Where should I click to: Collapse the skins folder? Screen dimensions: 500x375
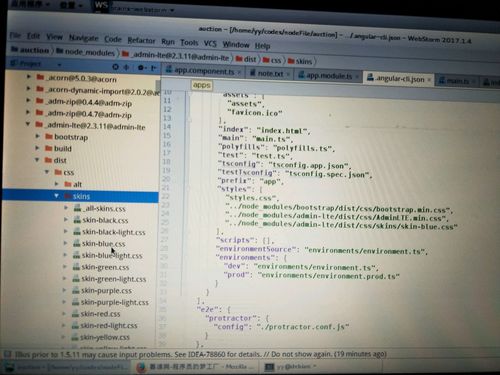tap(56, 196)
